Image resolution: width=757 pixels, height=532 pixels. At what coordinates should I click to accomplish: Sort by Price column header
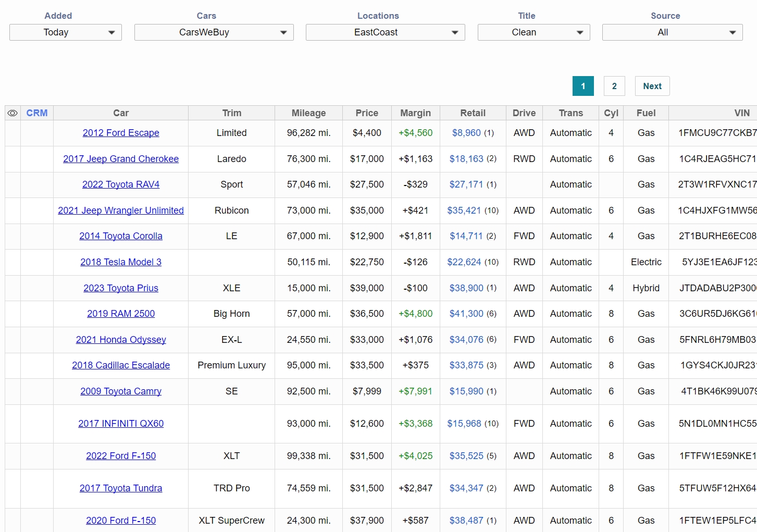point(367,113)
